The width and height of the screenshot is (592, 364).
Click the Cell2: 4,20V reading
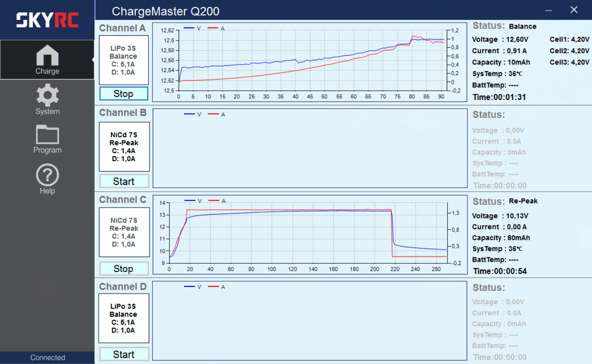pos(569,51)
